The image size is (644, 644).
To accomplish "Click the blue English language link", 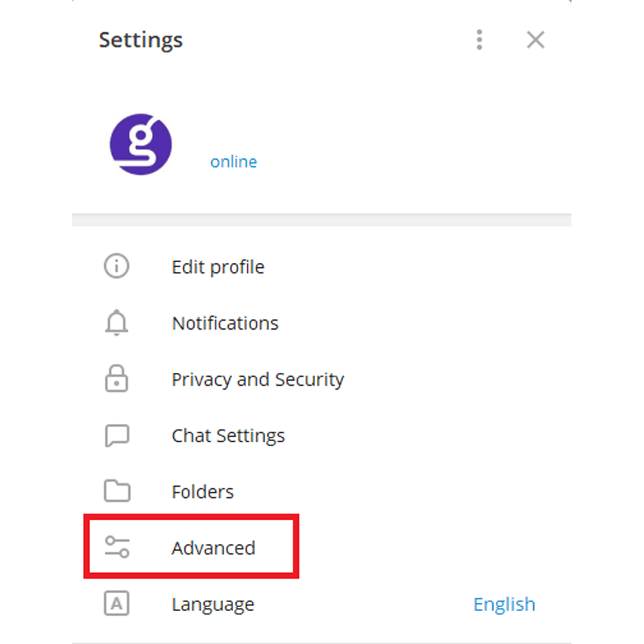I will point(504,604).
